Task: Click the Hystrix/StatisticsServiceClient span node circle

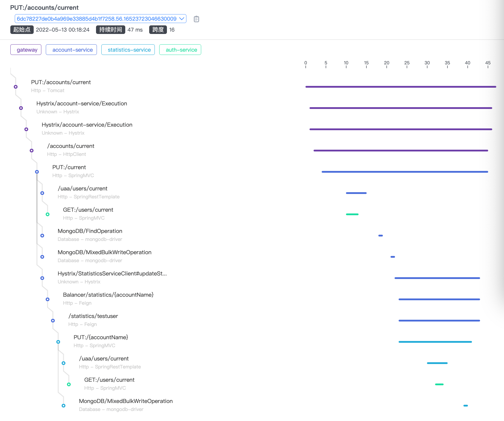Action: coord(42,278)
